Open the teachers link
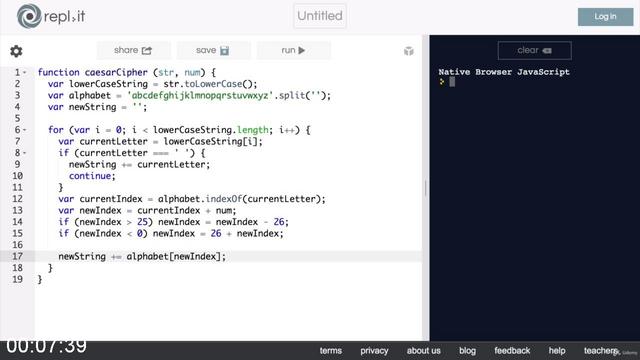640x360 pixels. click(x=600, y=351)
